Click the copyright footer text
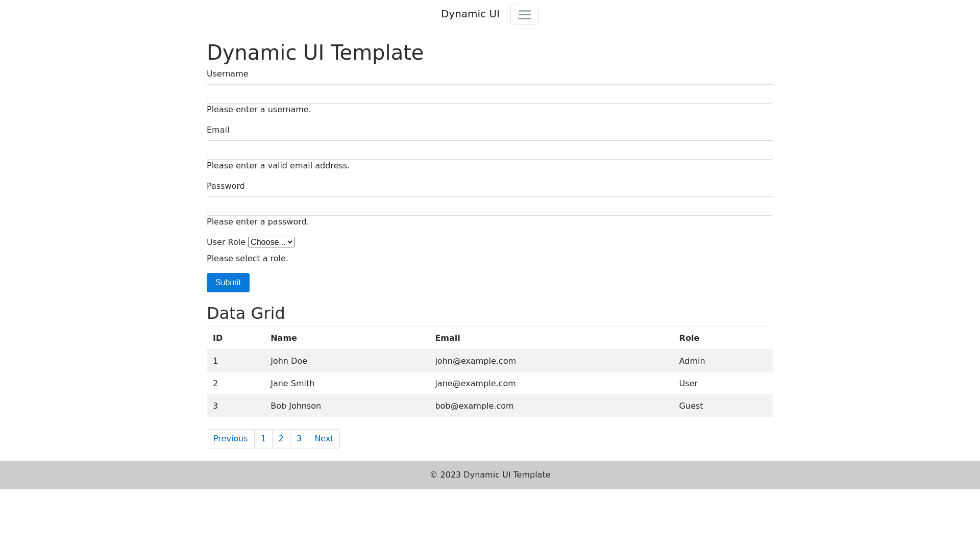 point(489,474)
